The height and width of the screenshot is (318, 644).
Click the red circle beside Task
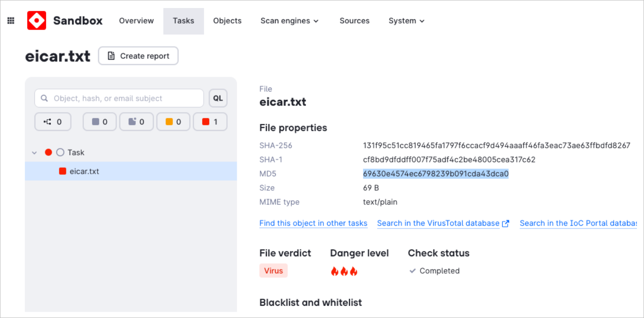[x=48, y=152]
